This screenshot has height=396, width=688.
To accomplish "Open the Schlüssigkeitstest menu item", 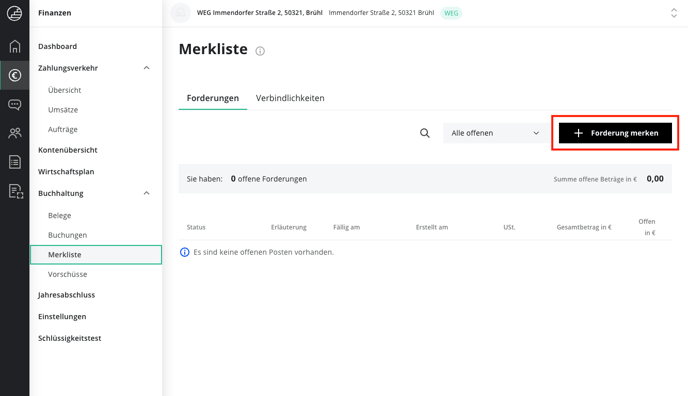I will point(69,338).
